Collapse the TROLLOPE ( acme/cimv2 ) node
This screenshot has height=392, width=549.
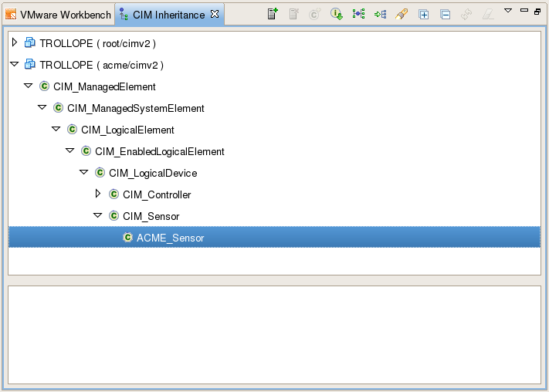pos(15,64)
